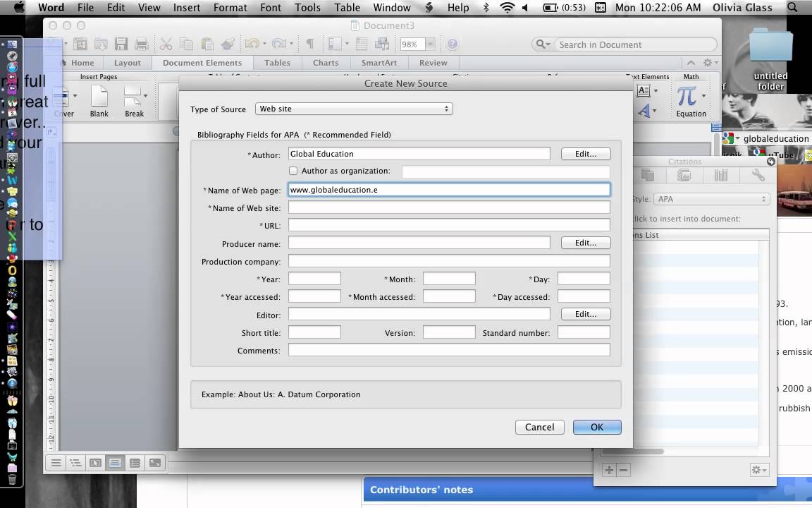Click the Redo arrow icon

click(x=279, y=44)
